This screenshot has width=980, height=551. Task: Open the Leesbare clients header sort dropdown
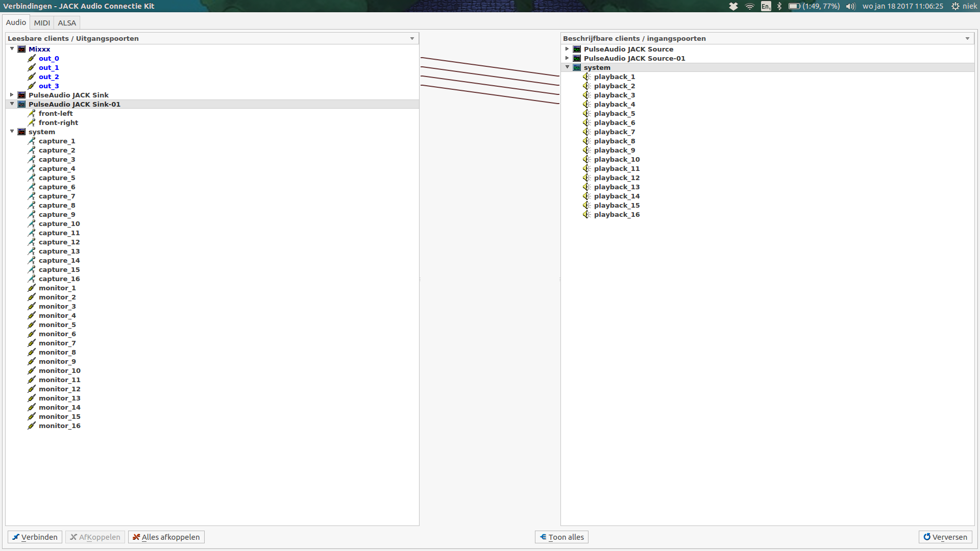(411, 38)
